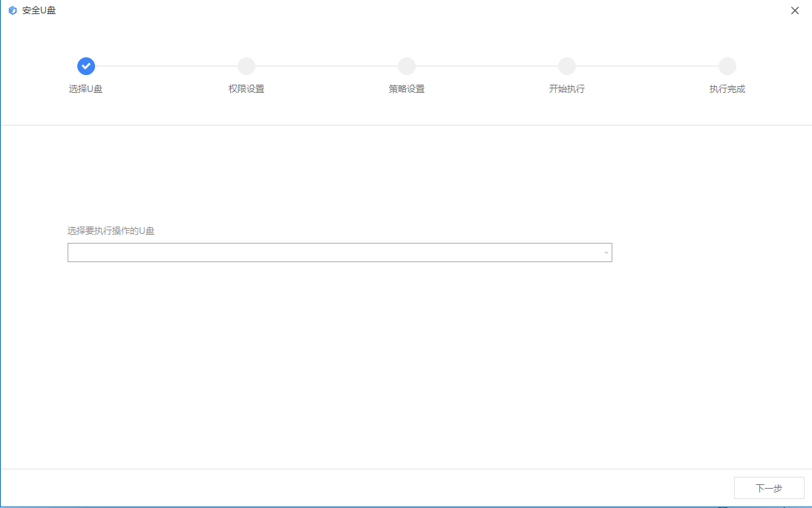812x508 pixels.
Task: Click the small arrow on U盘 dropdown
Action: [606, 253]
